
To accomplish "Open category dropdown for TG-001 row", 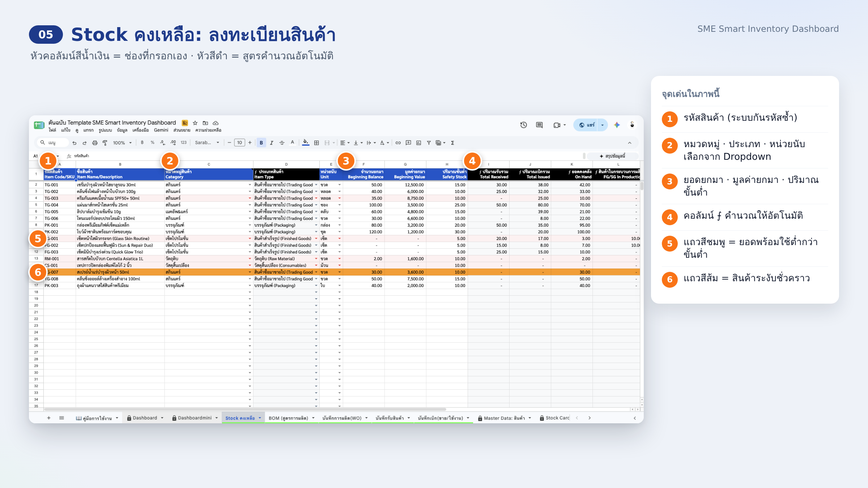I will coord(250,185).
